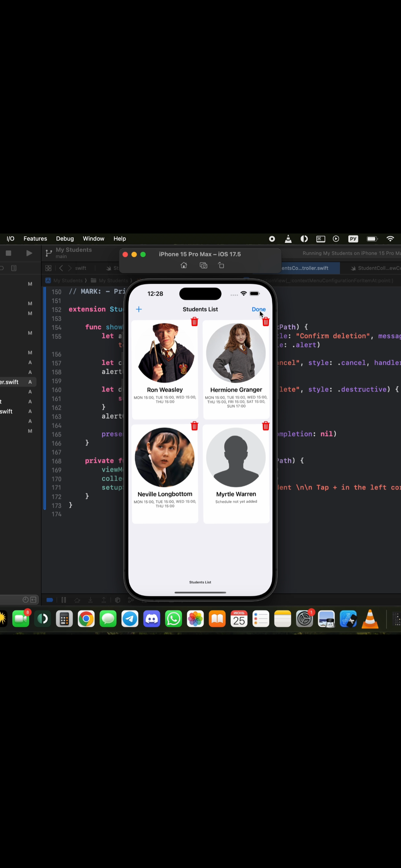The height and width of the screenshot is (868, 401).
Task: Click the My Students project breadcrumb
Action: pos(64,280)
